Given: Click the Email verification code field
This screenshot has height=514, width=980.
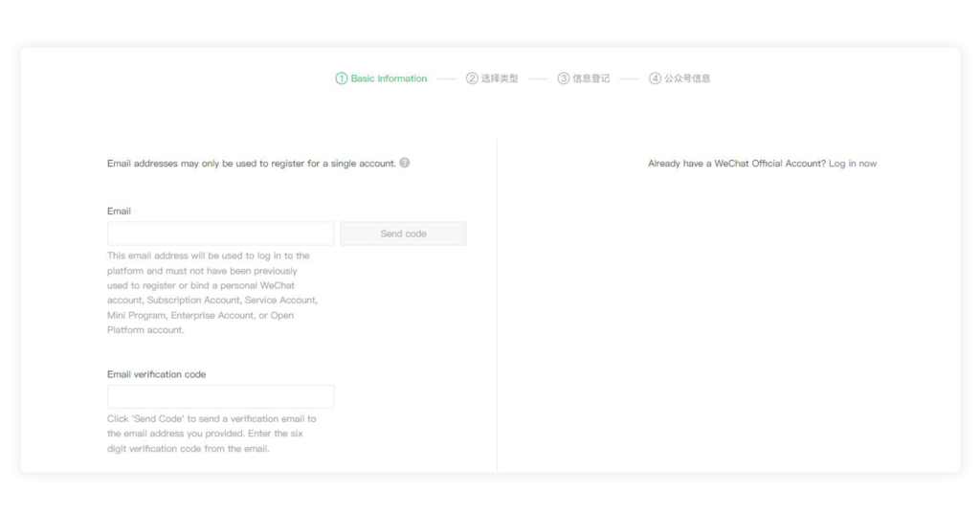Looking at the screenshot, I should pos(221,396).
